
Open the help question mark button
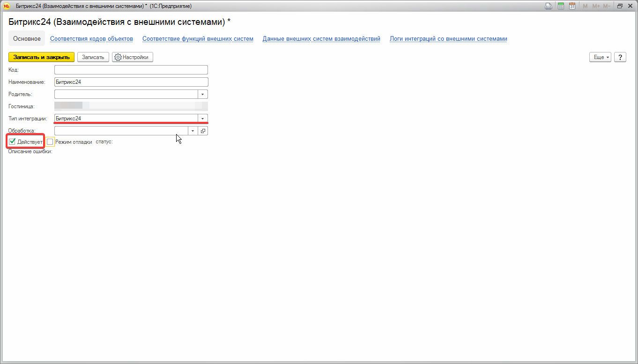coord(620,57)
